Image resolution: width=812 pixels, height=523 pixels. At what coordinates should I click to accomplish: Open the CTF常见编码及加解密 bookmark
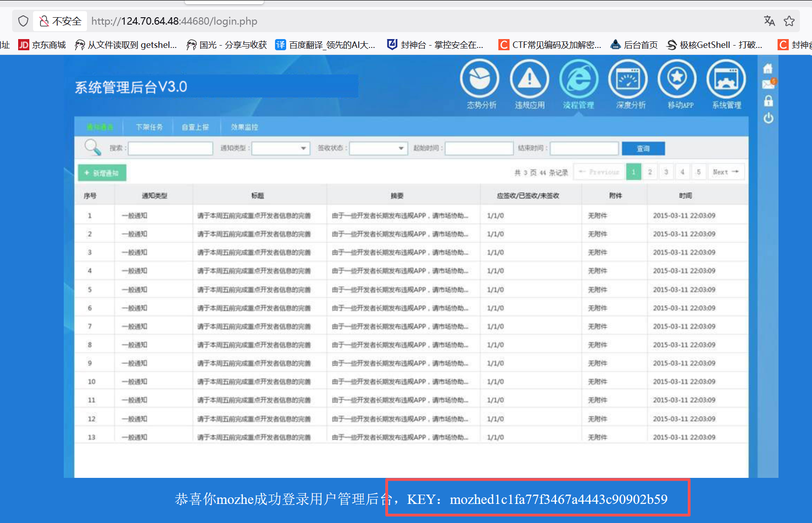(x=550, y=45)
